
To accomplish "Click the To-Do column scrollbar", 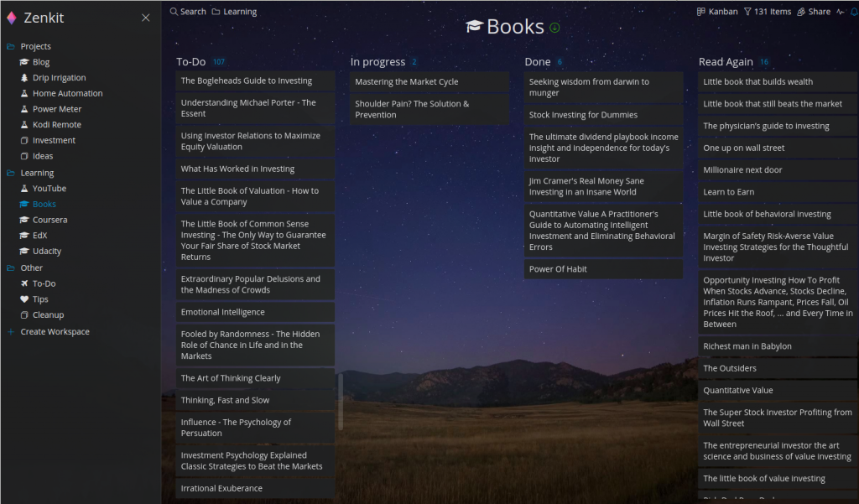I will pos(341,402).
